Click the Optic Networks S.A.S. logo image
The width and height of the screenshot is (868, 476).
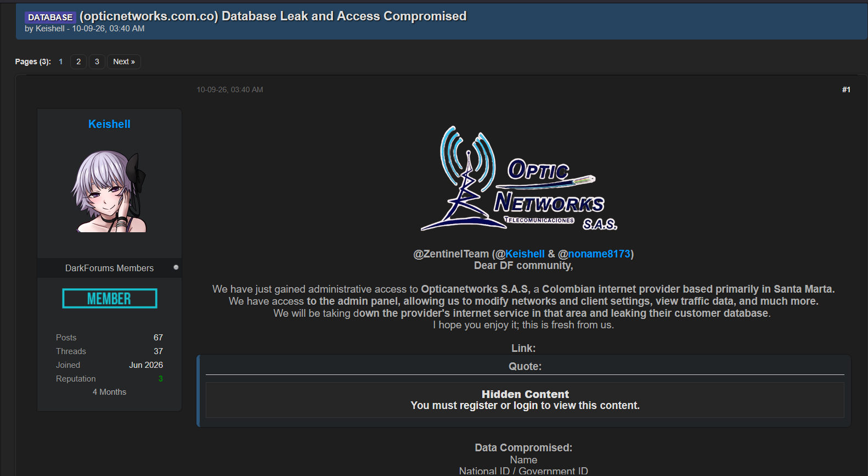(520, 179)
